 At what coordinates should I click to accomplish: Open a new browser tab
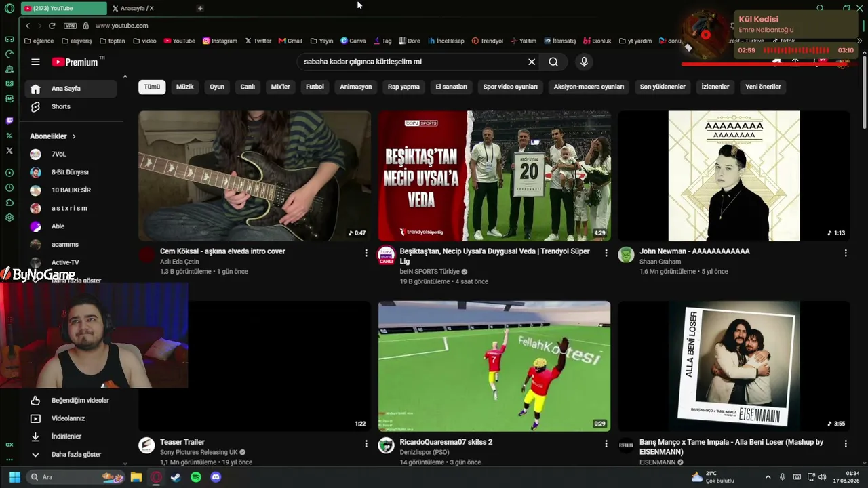point(200,8)
